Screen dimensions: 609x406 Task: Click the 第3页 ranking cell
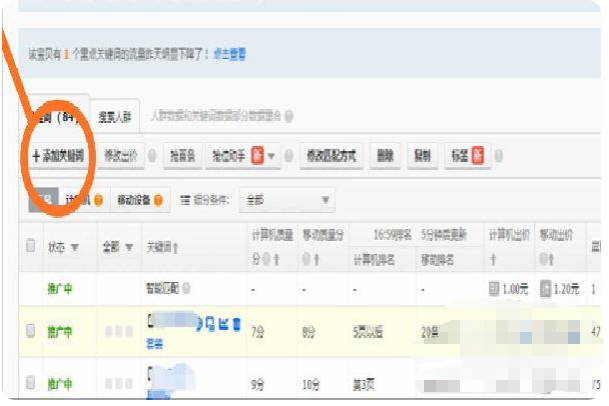point(364,385)
